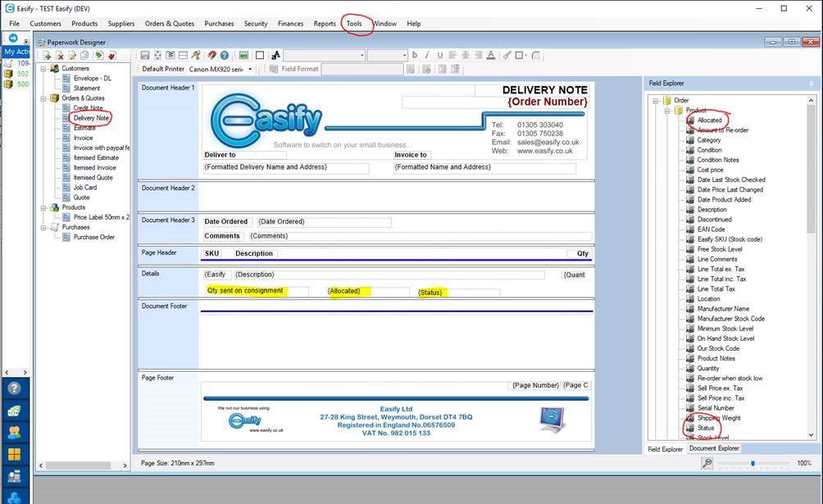Select the {Order Number} field on the document
The image size is (823, 504).
[547, 102]
